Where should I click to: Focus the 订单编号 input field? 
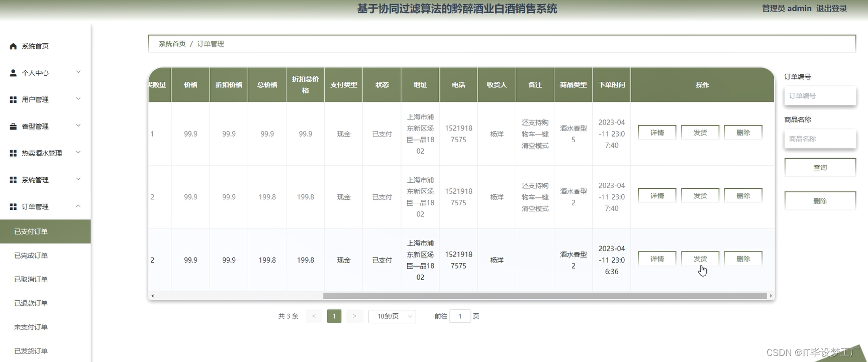820,96
